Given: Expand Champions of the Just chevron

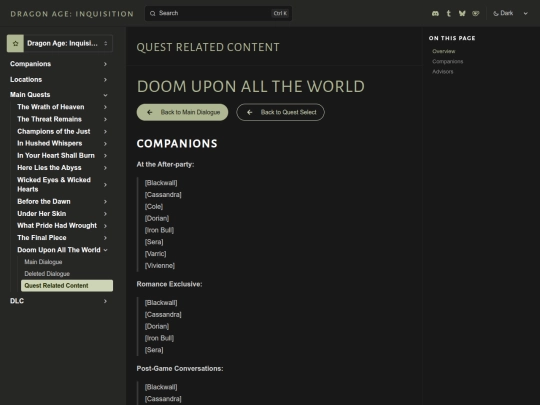Looking at the screenshot, I should [x=105, y=132].
